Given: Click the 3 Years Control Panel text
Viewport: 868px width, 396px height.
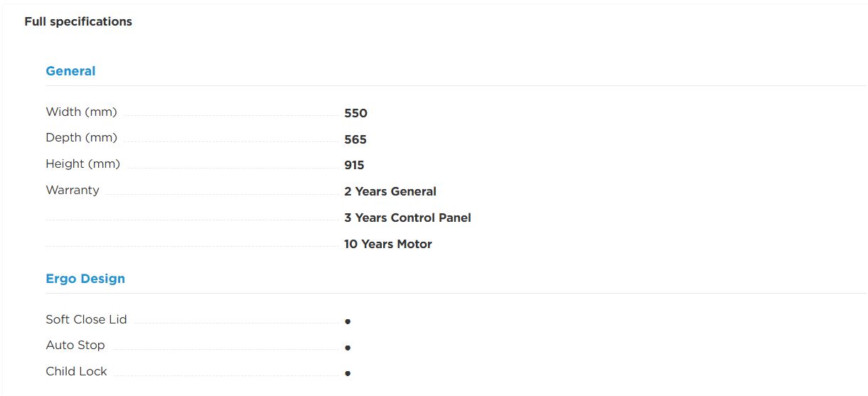Looking at the screenshot, I should coord(407,218).
